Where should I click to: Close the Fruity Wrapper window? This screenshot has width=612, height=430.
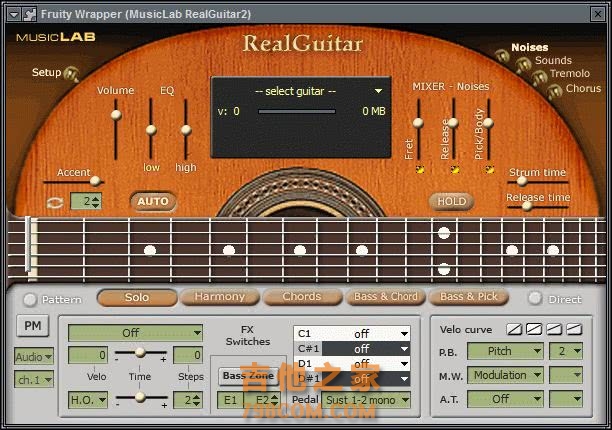click(598, 14)
